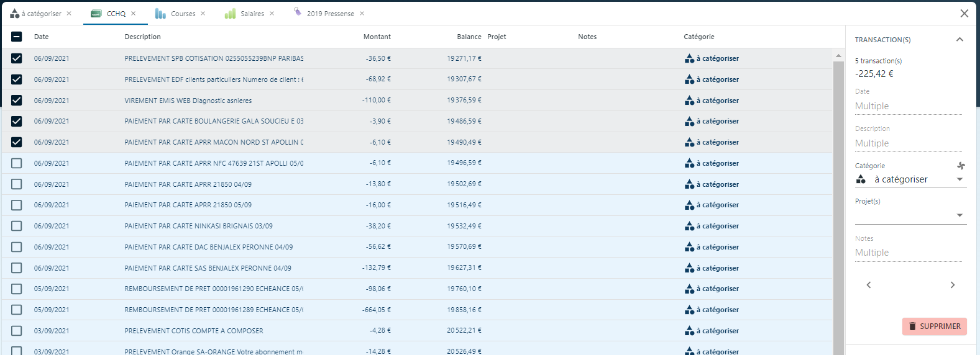Switch to the Courses tab
Screen dimensions: 980x355
(x=183, y=14)
